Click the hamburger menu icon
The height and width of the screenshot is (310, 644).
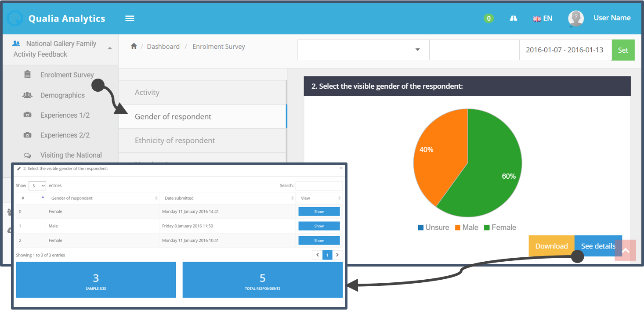point(130,18)
